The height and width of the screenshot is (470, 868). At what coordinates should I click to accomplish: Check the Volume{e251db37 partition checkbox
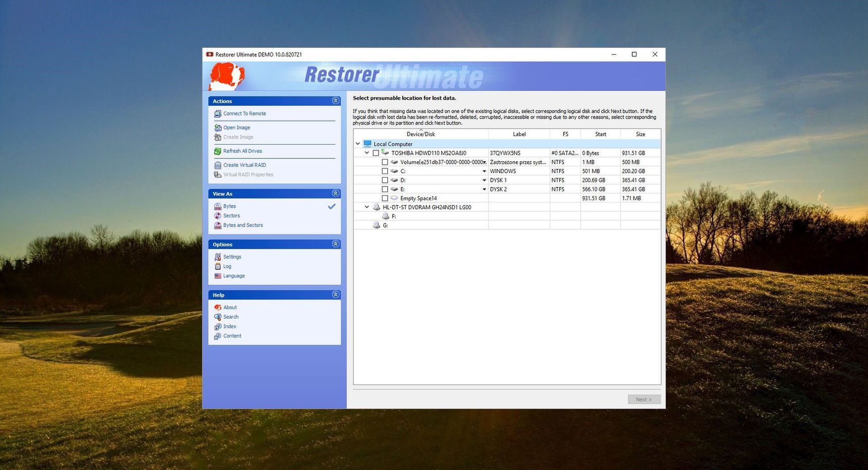coord(385,162)
